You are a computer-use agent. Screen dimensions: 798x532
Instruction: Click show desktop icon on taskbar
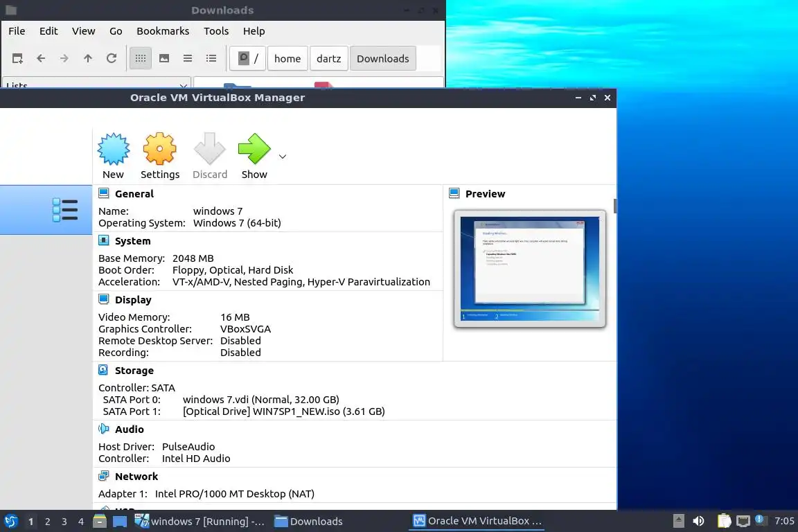point(120,521)
